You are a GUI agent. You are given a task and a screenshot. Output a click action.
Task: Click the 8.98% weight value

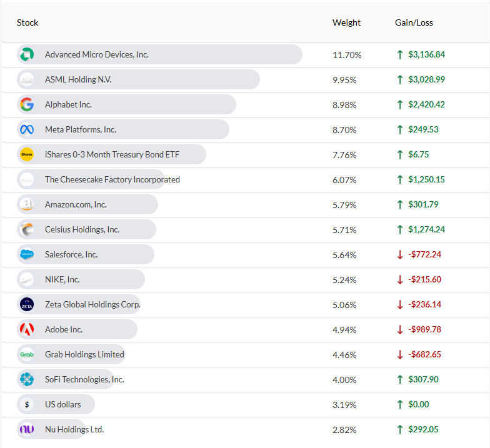coord(344,105)
